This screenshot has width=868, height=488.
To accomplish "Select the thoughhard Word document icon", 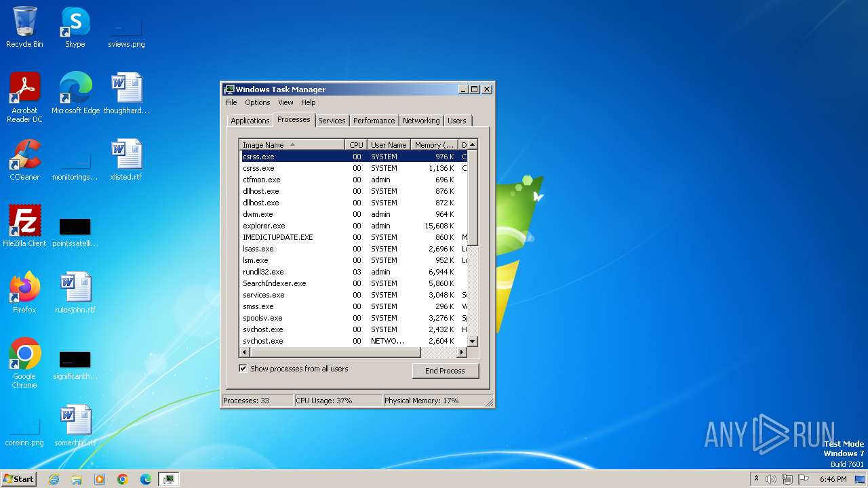I will click(x=126, y=94).
